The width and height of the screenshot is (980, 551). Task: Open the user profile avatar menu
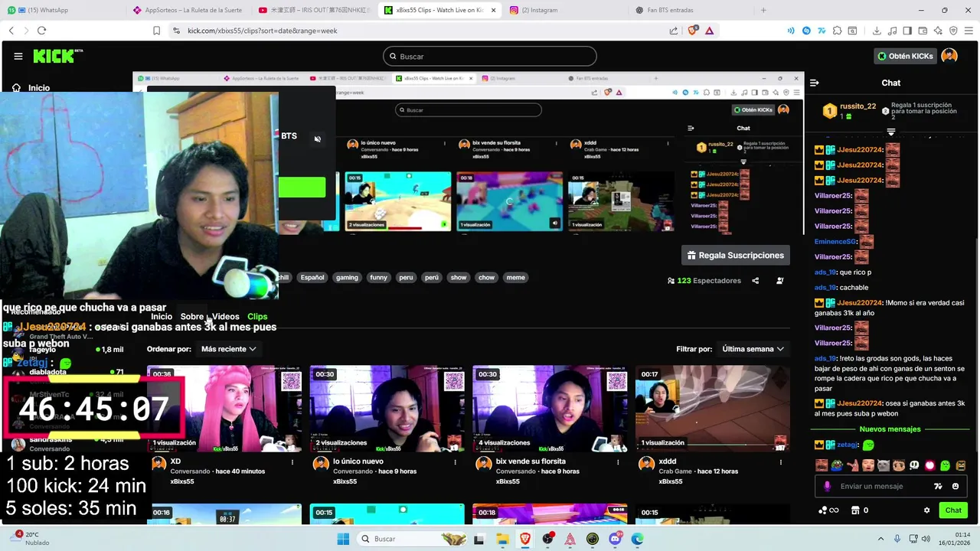(949, 56)
